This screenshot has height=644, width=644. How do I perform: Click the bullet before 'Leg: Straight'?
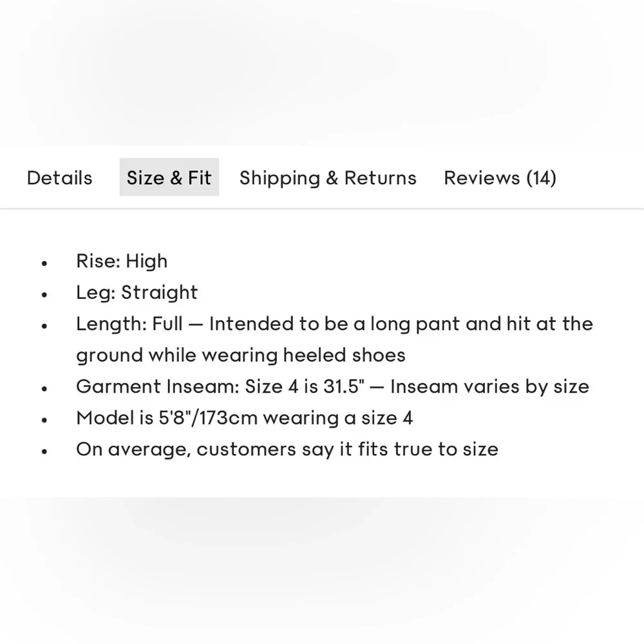[44, 294]
